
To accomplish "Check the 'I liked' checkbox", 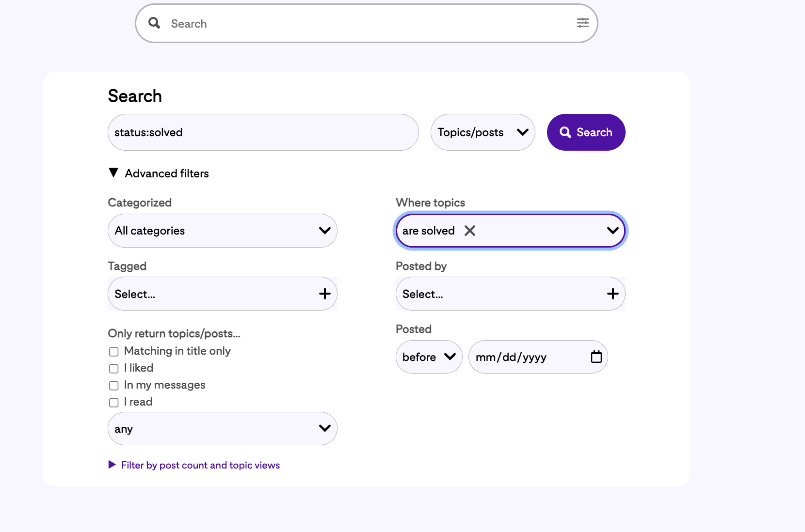I will (114, 369).
